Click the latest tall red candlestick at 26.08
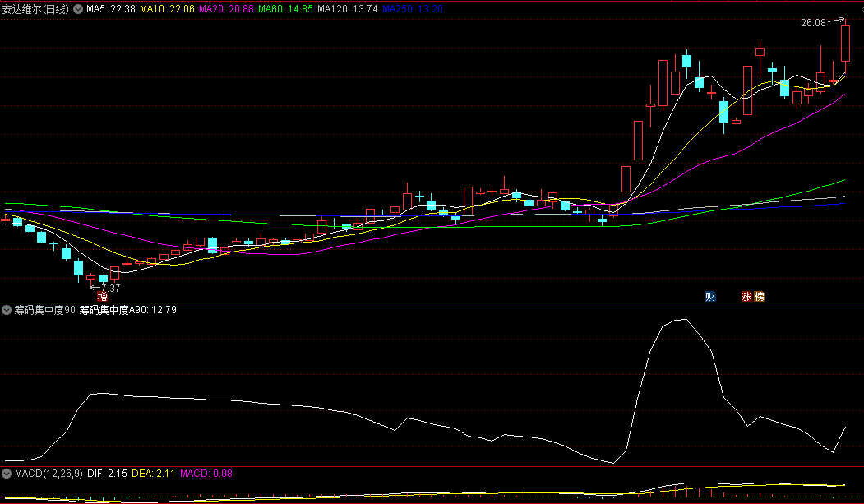Viewport: 864px width, 504px height. point(845,43)
